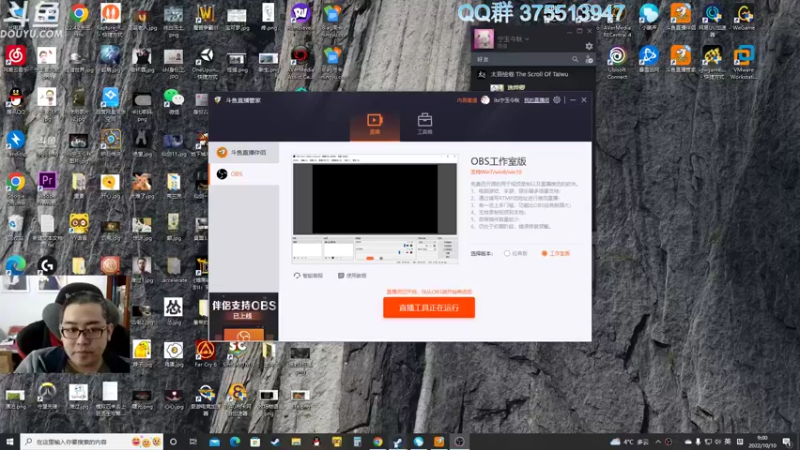Open the settings gear in the Steam friends window
The width and height of the screenshot is (800, 450).
[589, 46]
